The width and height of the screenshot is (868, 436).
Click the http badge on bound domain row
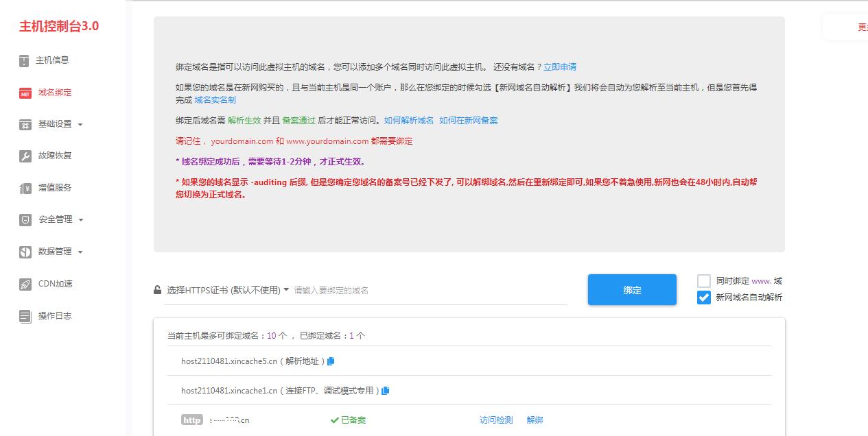click(192, 420)
